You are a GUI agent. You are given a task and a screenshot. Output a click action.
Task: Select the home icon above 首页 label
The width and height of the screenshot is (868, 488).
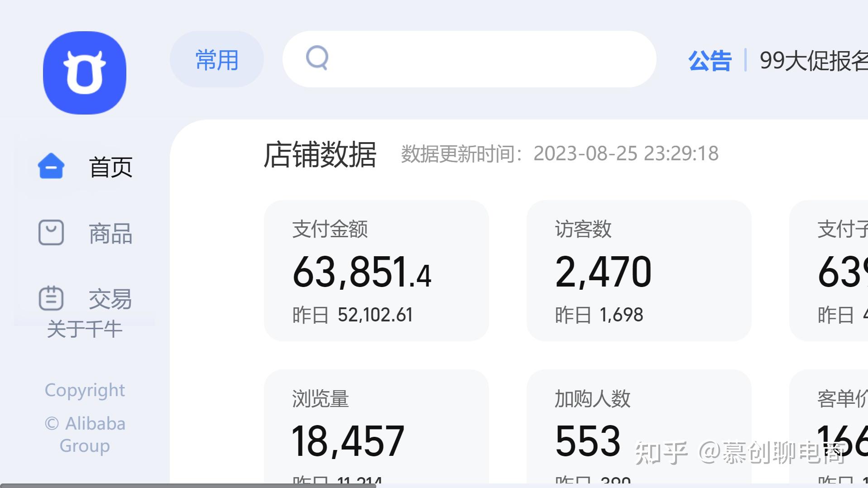[x=51, y=166]
